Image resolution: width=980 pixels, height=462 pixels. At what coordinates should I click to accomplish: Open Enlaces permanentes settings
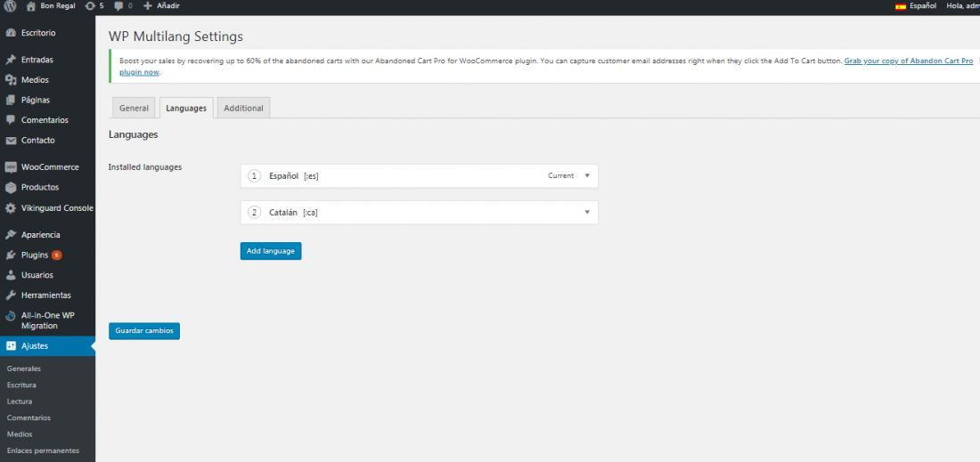click(43, 450)
